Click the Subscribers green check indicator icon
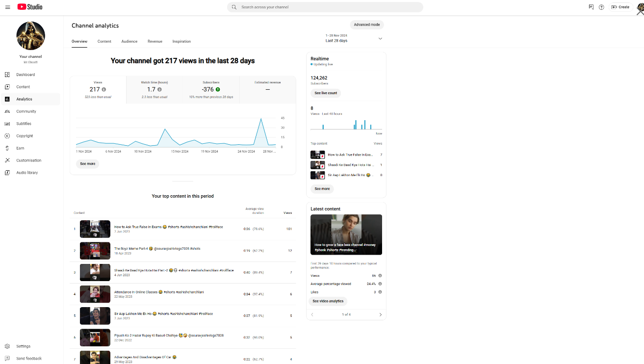The height and width of the screenshot is (364, 644). (218, 90)
